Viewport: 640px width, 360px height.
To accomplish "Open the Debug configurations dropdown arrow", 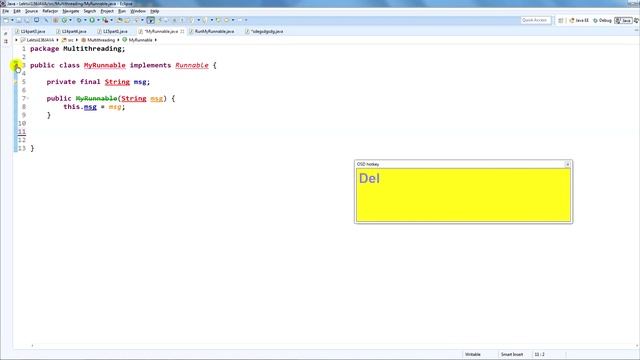I will pos(85,20).
